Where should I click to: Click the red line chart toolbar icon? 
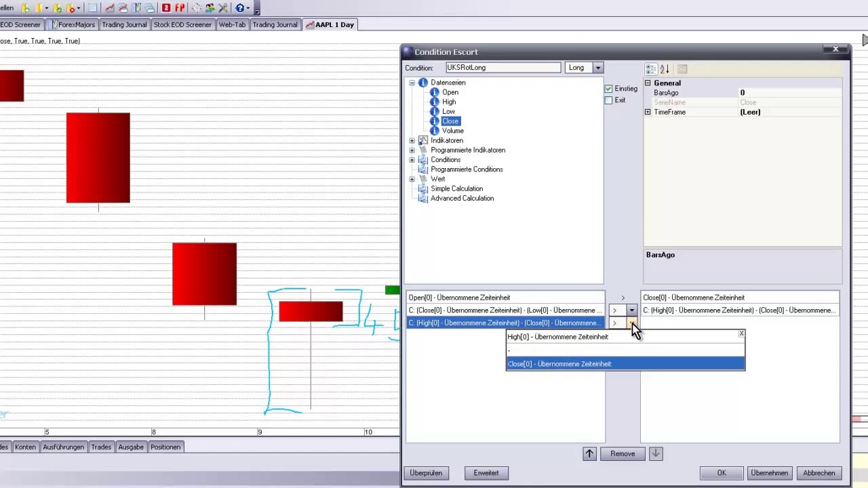click(110, 8)
